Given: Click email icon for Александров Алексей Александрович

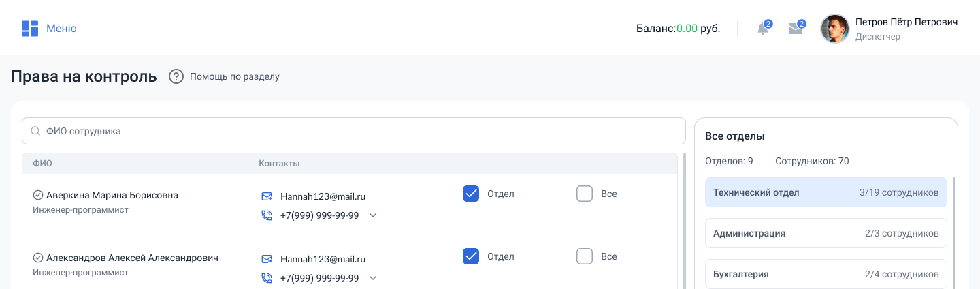Looking at the screenshot, I should pyautogui.click(x=267, y=259).
